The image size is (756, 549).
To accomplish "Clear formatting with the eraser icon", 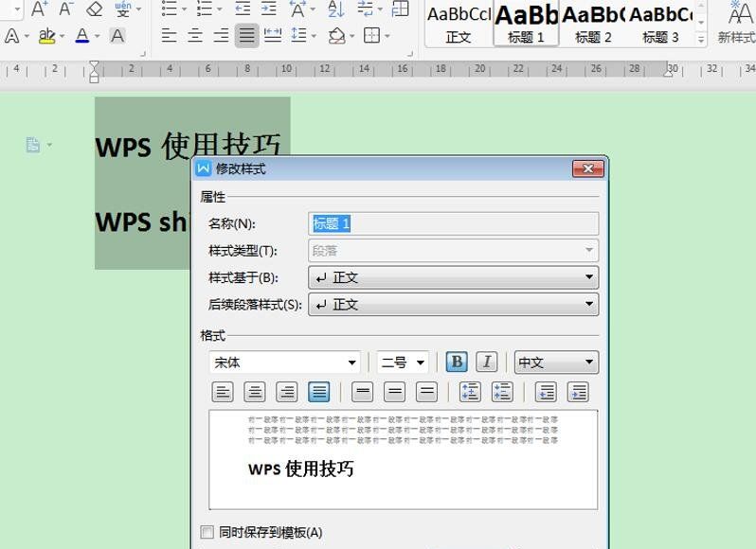I will tap(94, 9).
